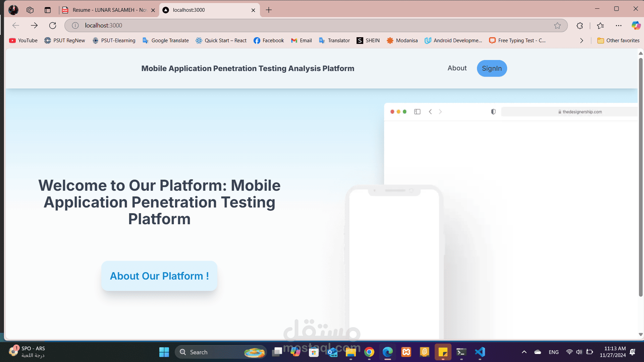This screenshot has width=644, height=362.
Task: Show hidden system tray icons
Action: [524, 352]
